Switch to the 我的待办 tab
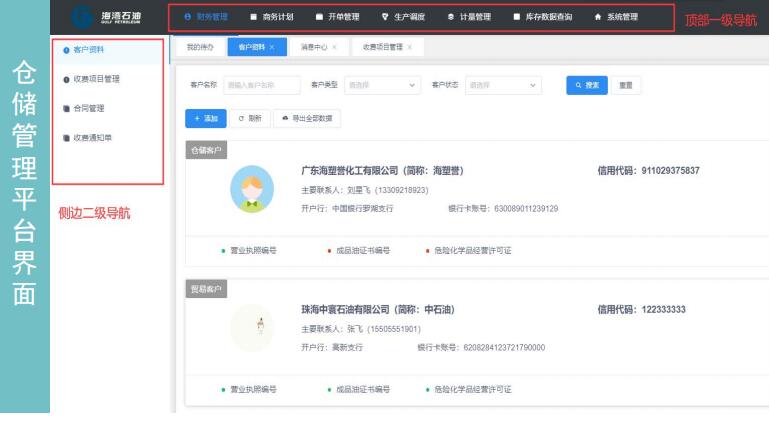Image resolution: width=769 pixels, height=435 pixels. (x=201, y=47)
